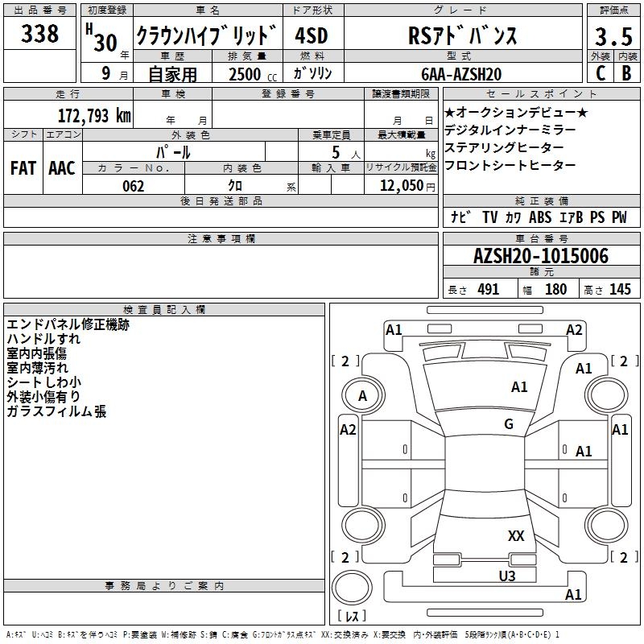Select the overall score 3.5

pyautogui.click(x=613, y=36)
